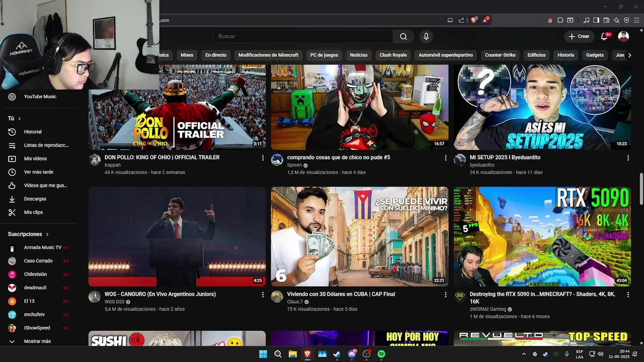
Task: Open options for Viviendo con 30 Dólares video
Action: tap(445, 295)
